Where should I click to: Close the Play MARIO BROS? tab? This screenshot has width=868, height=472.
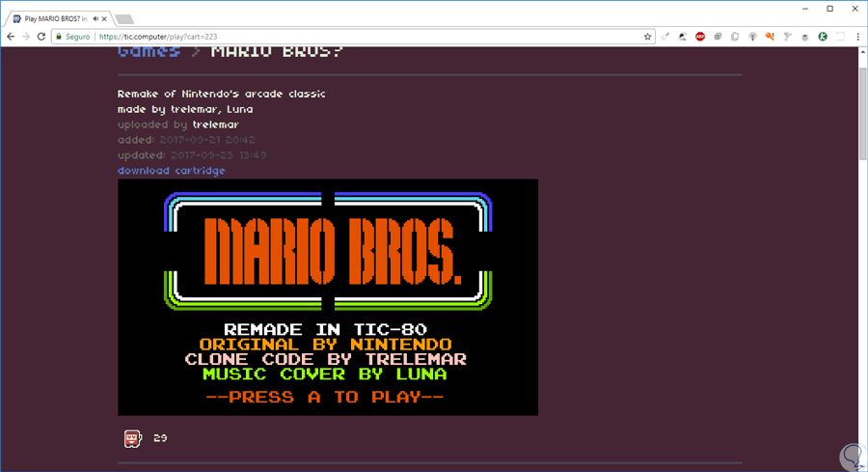(104, 19)
